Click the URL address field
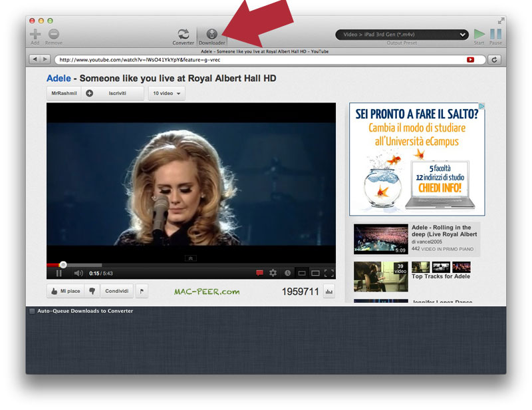The image size is (532, 410). coord(270,60)
